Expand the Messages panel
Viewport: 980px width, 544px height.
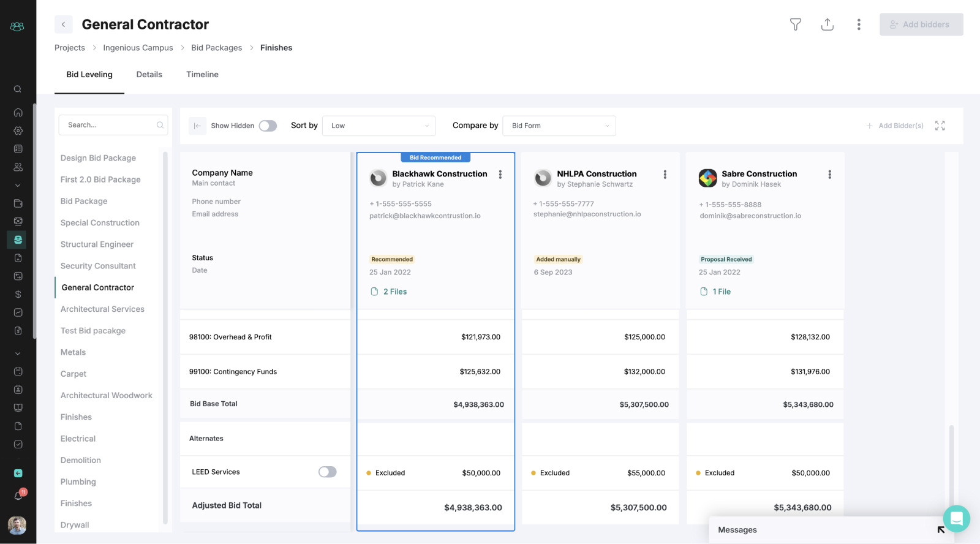[941, 530]
